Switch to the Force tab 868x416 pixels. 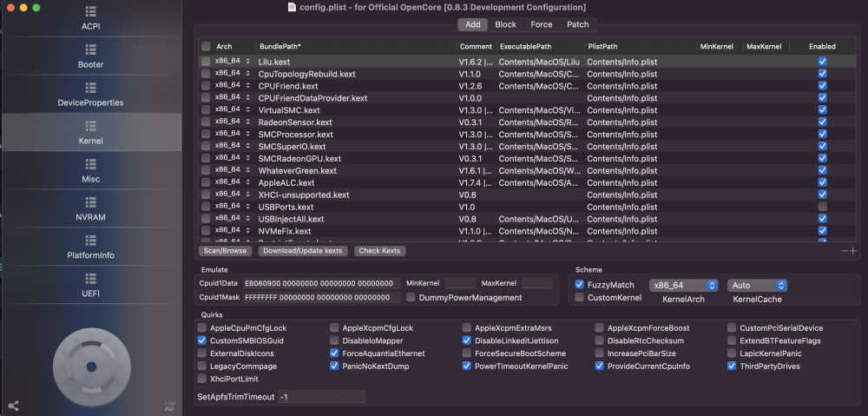(x=542, y=24)
